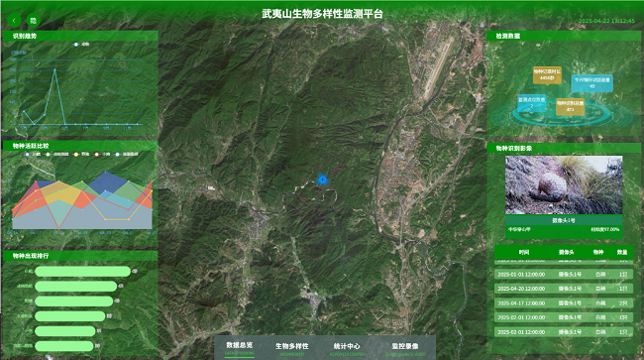
Task: Select the blue camera marker on the map
Action: pos(322,180)
